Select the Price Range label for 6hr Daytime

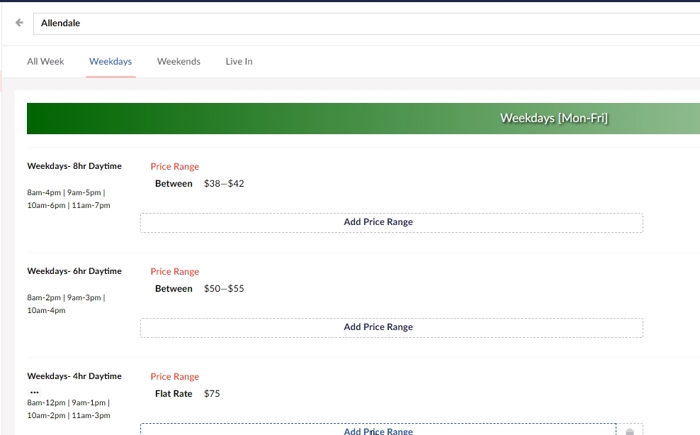(x=175, y=272)
